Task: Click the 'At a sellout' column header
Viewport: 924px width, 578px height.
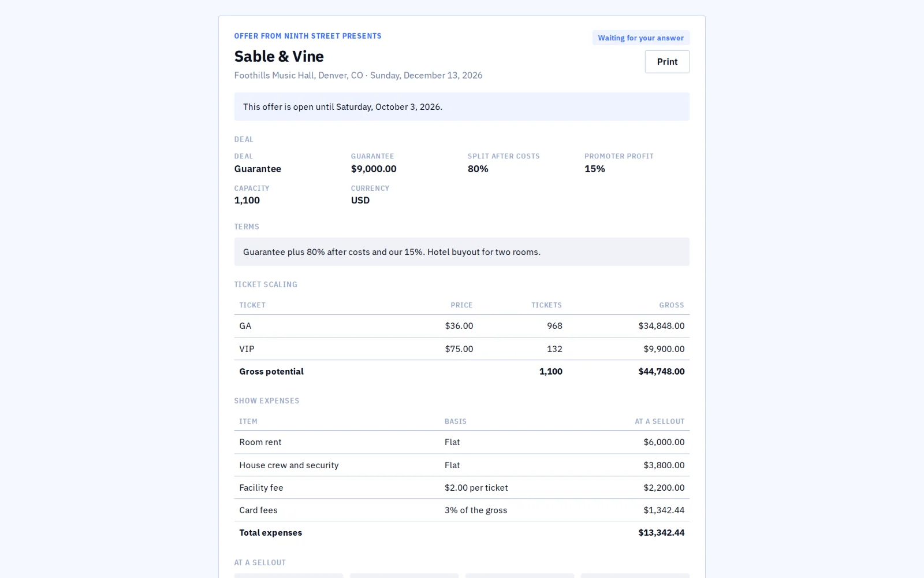Action: tap(660, 421)
